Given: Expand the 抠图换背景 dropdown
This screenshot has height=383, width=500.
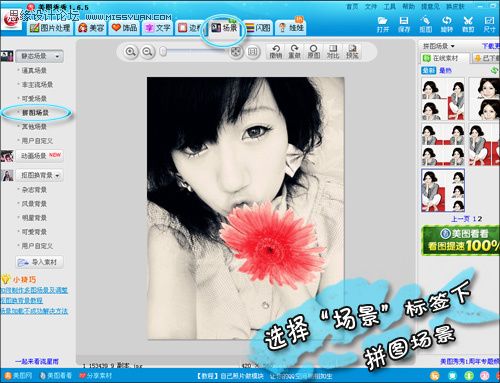Looking at the screenshot, I should coord(39,175).
